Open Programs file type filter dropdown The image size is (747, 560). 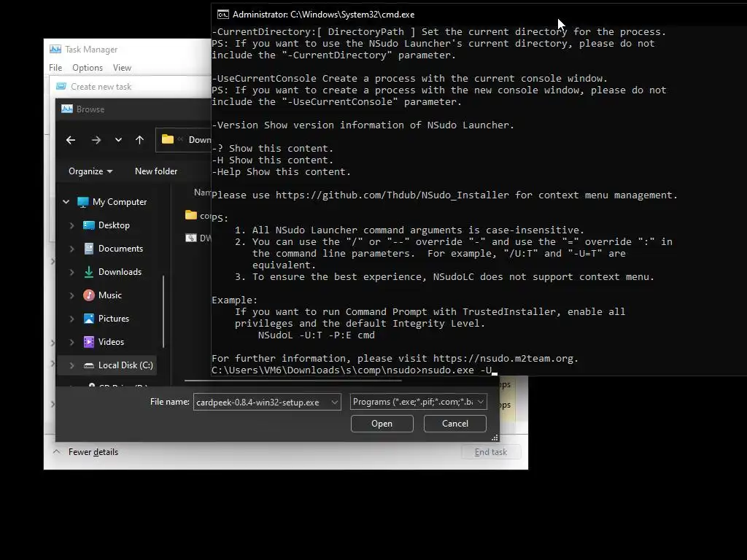coord(418,402)
